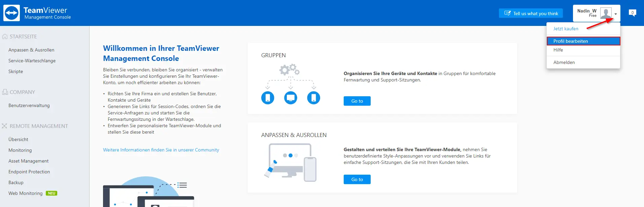644x207 pixels.
Task: Open Backup in the sidebar
Action: pos(16,182)
